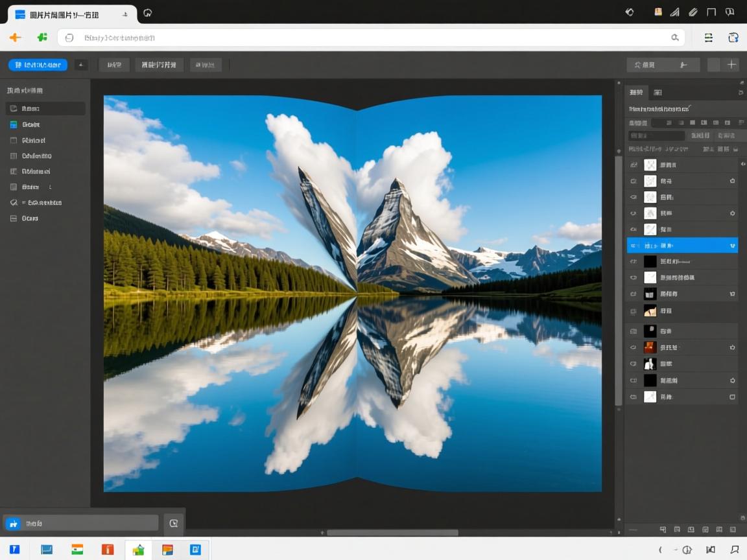Click the horizontal scrollbar below the canvas

392,533
